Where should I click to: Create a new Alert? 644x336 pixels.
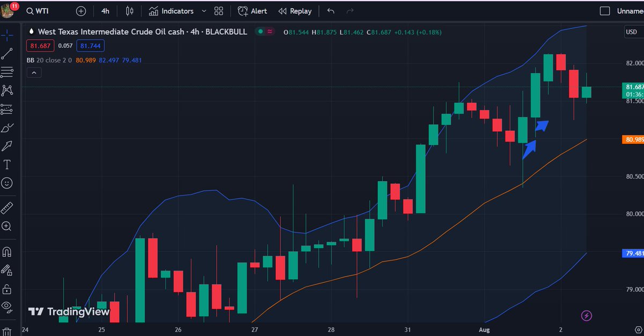pyautogui.click(x=252, y=11)
